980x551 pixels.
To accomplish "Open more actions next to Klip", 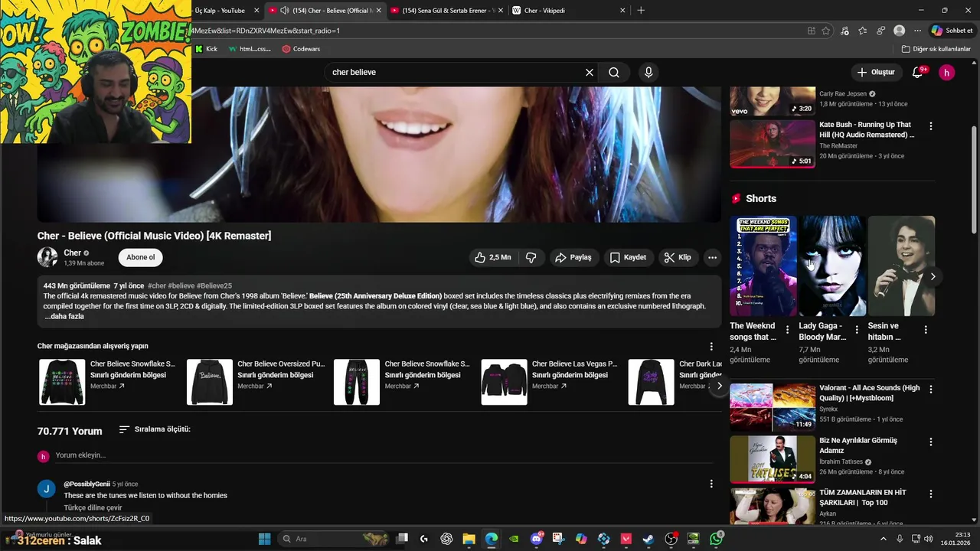I will tap(712, 257).
